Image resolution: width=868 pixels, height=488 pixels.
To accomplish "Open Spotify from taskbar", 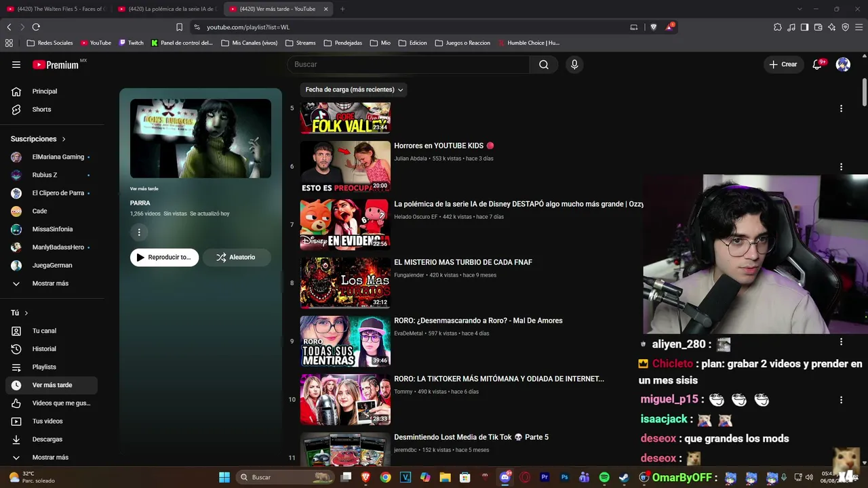I will [x=604, y=477].
